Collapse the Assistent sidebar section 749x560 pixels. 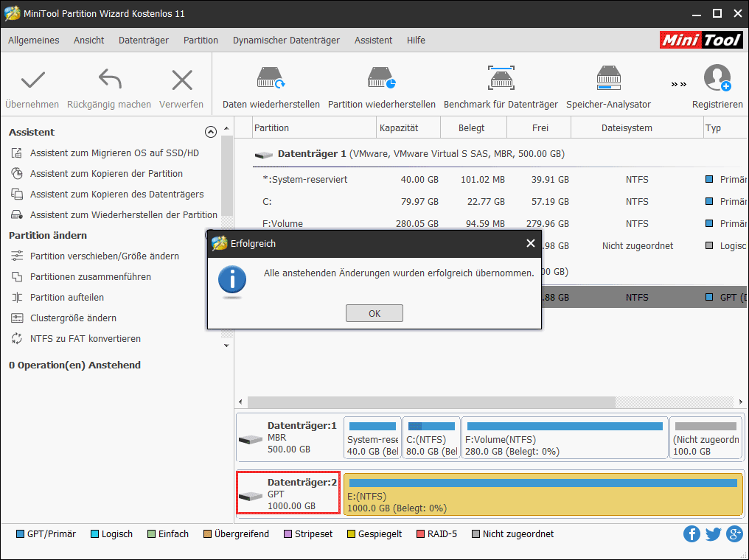[210, 132]
